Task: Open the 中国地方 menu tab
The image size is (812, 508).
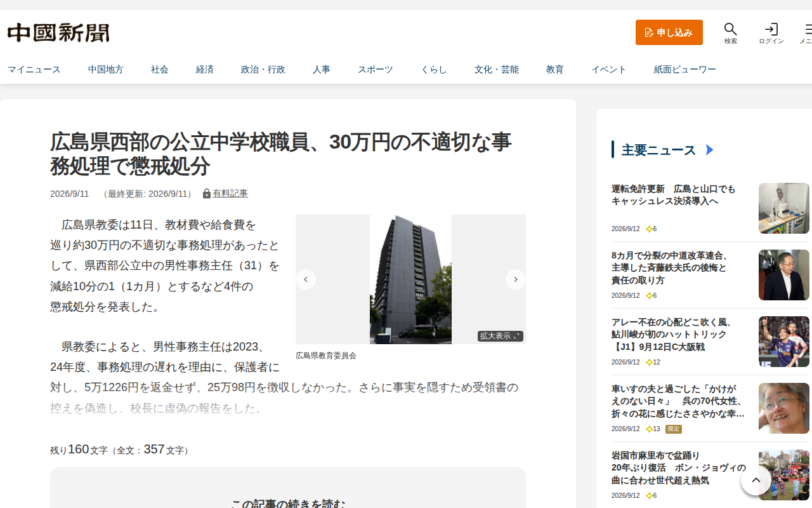Action: coord(106,69)
